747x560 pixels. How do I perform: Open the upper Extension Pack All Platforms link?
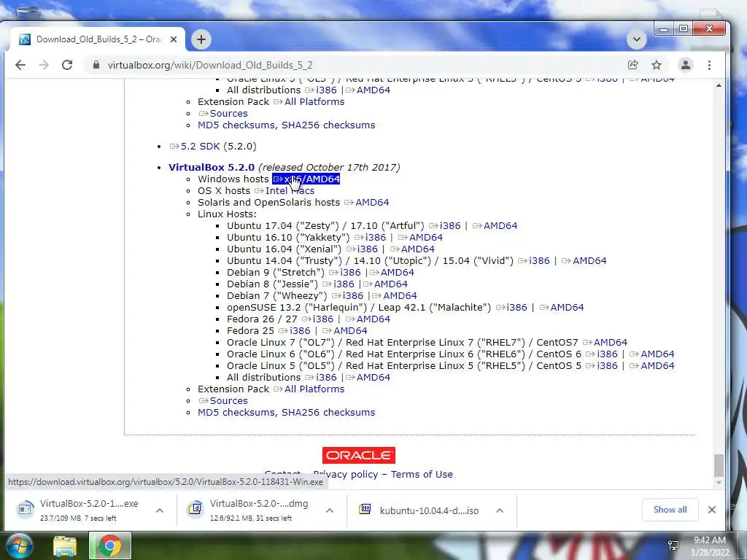(309, 102)
